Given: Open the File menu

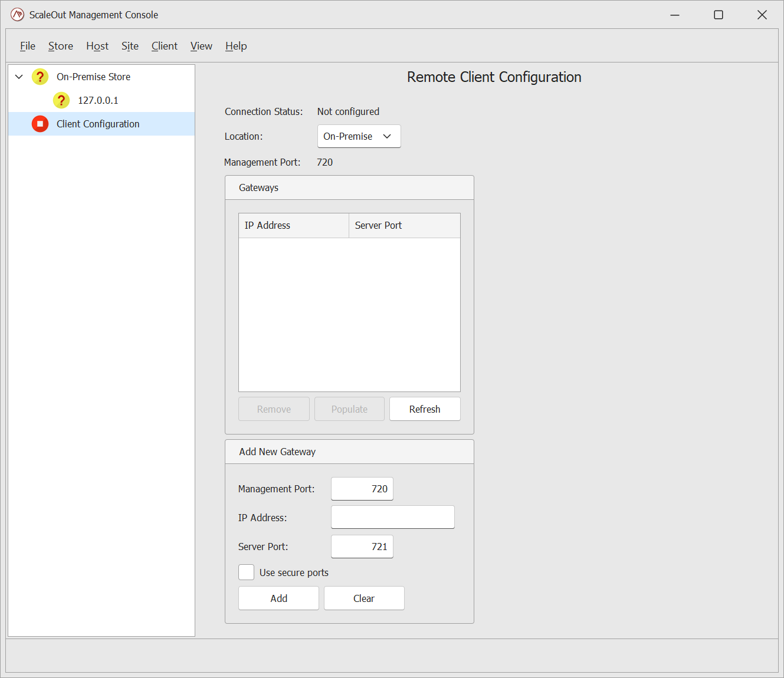Looking at the screenshot, I should pyautogui.click(x=28, y=46).
